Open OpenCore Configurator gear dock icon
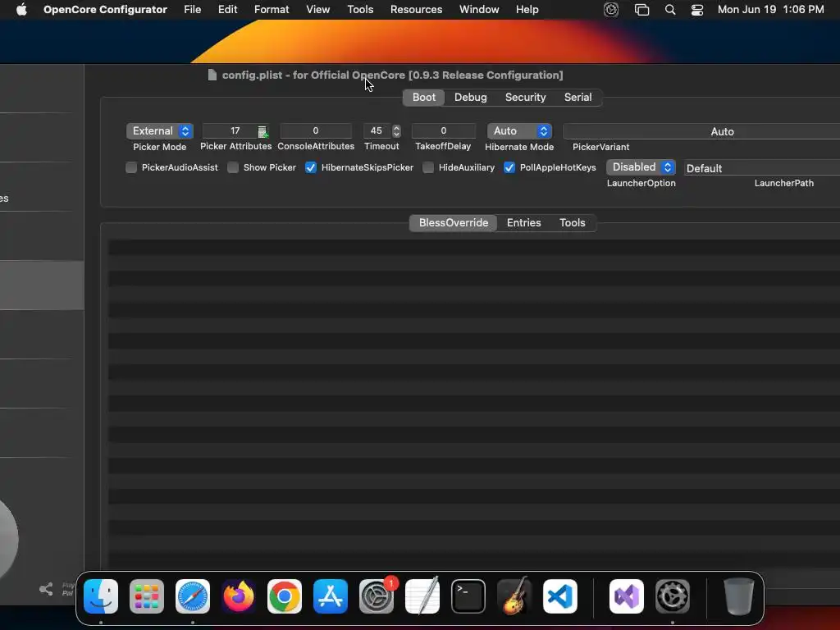 point(673,596)
